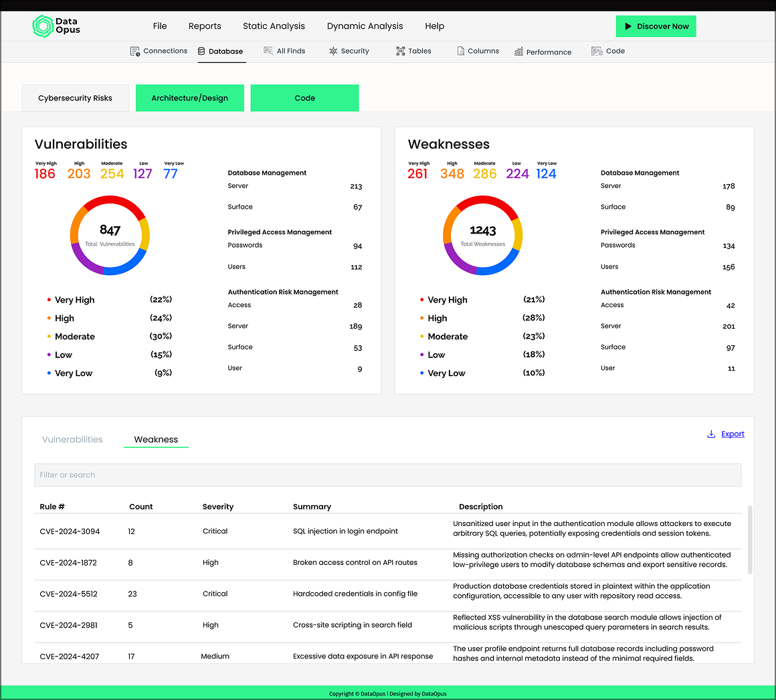
Task: Click the 1243 Total Weaknesses value
Action: 482,230
